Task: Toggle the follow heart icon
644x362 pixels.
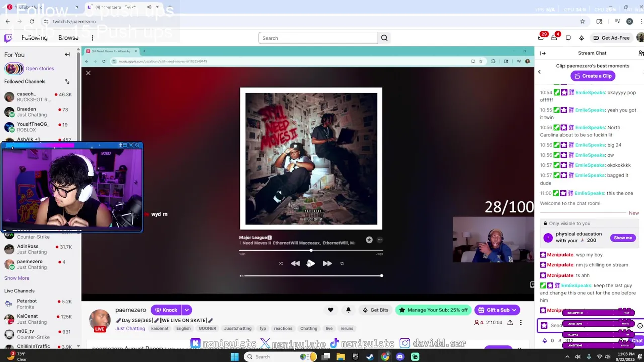Action: [330, 310]
